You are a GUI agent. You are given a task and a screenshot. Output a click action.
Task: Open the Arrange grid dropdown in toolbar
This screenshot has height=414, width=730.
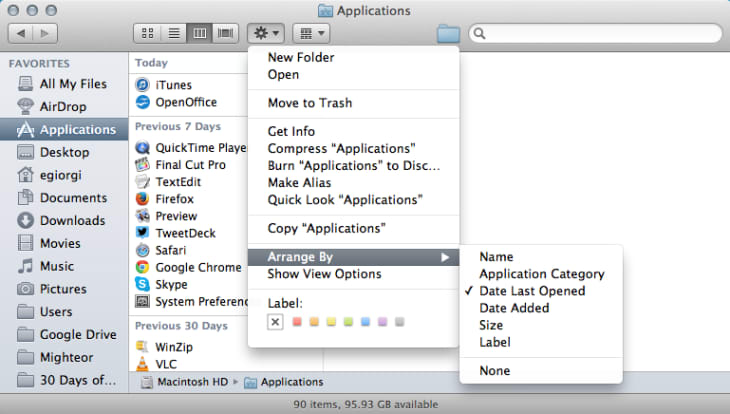point(311,33)
